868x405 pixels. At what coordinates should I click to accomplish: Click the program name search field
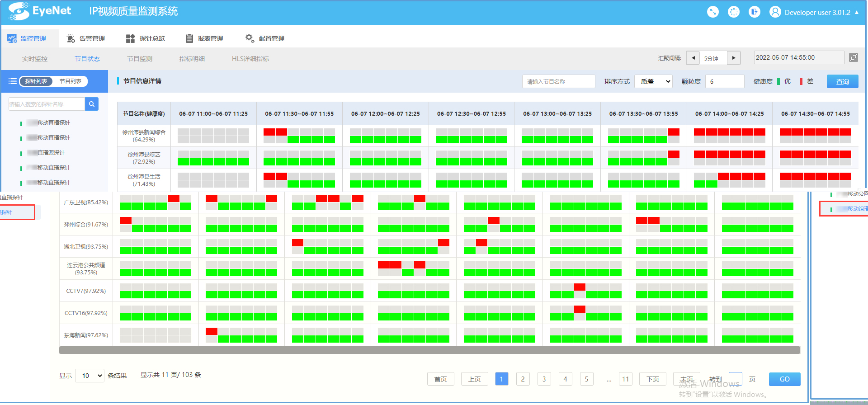[558, 81]
